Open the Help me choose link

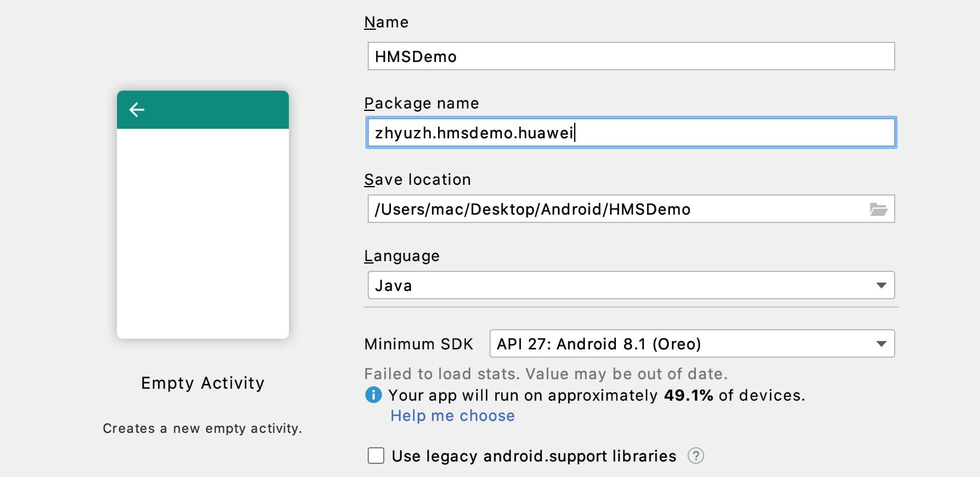pos(452,416)
